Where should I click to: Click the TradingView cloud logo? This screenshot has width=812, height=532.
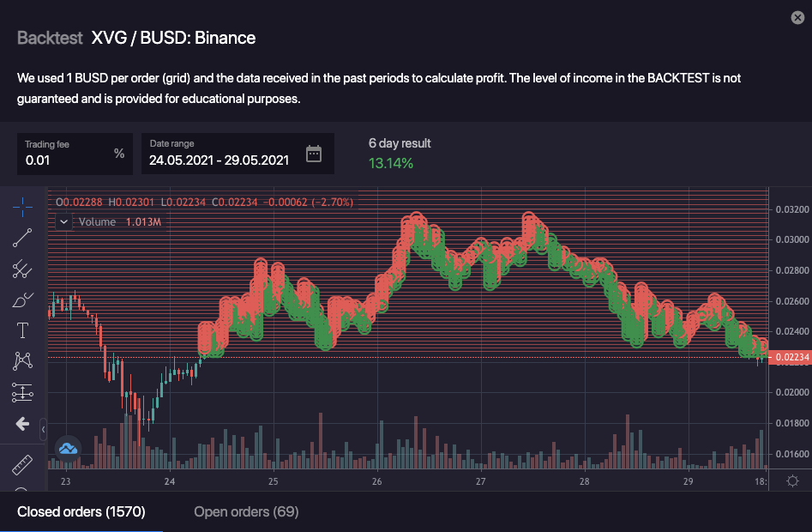click(x=67, y=447)
